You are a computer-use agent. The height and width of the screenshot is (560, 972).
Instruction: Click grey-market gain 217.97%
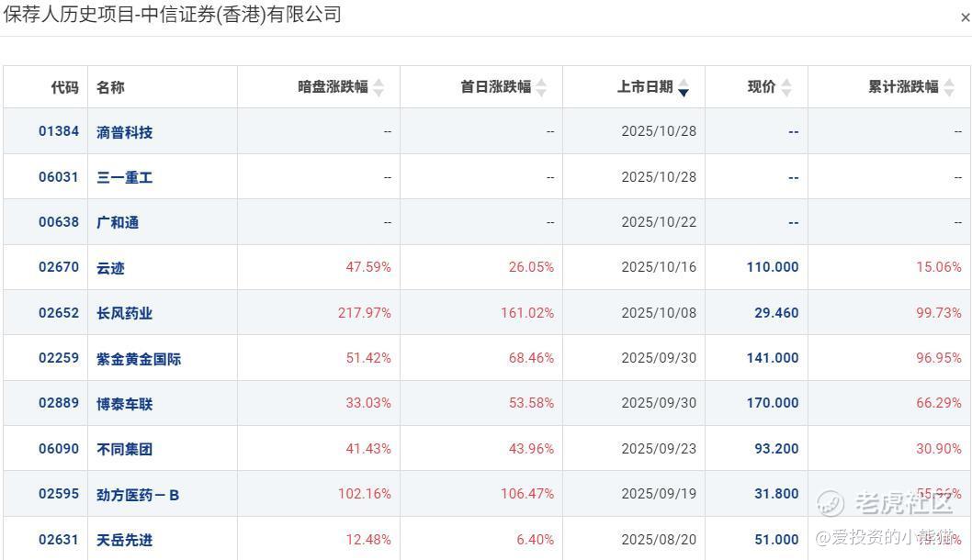click(x=365, y=313)
